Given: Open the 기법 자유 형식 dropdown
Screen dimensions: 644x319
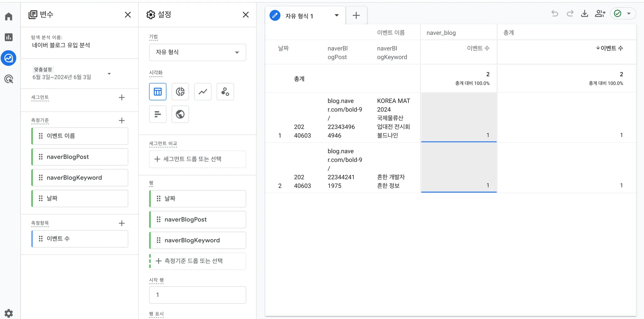Looking at the screenshot, I should [x=197, y=52].
